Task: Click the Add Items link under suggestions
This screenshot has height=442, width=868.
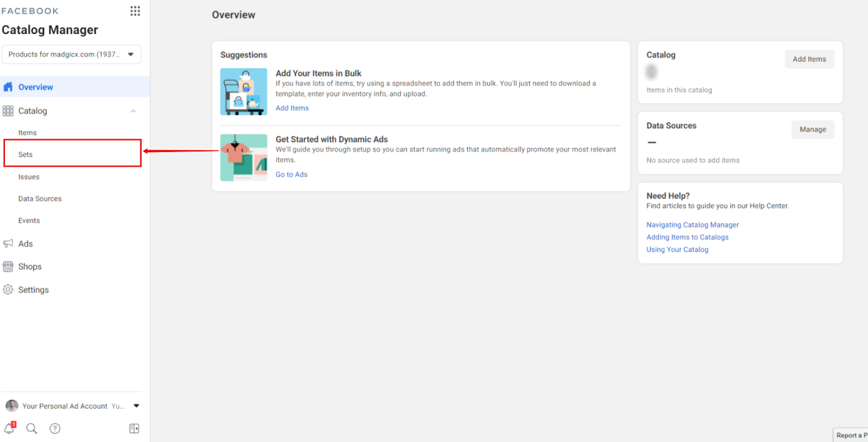Action: (292, 108)
